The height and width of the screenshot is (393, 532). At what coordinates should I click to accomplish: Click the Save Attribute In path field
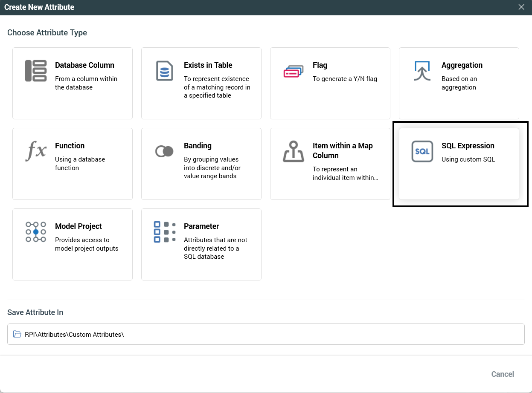tap(266, 334)
